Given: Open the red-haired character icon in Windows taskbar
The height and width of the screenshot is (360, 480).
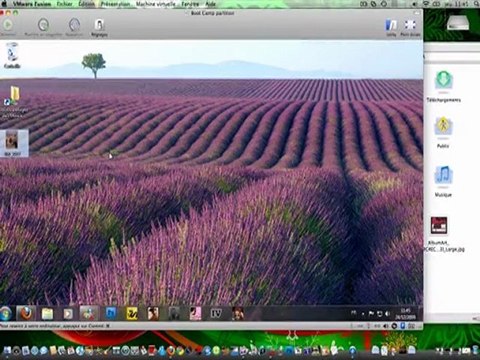Looking at the screenshot, I should 237,313.
